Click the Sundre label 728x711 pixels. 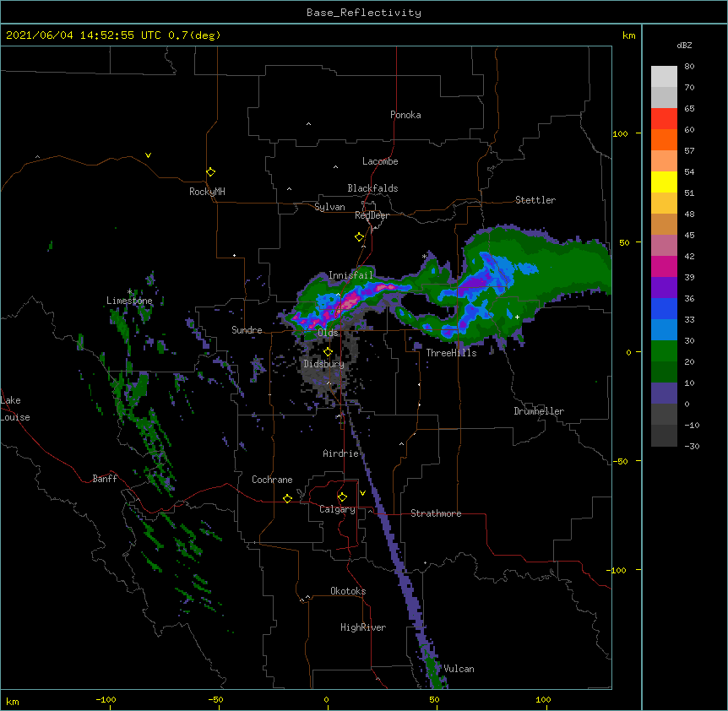(247, 330)
